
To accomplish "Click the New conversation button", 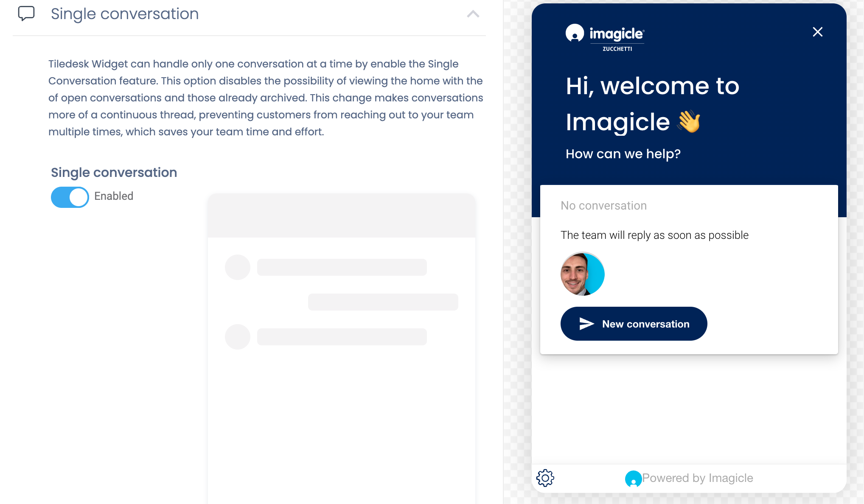I will [x=634, y=324].
